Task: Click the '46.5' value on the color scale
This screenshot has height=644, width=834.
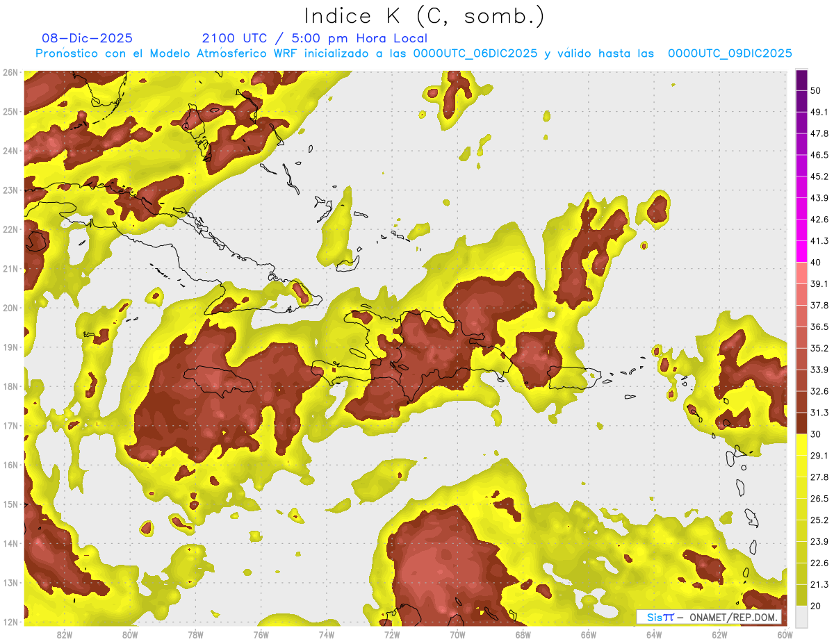Action: coord(819,155)
